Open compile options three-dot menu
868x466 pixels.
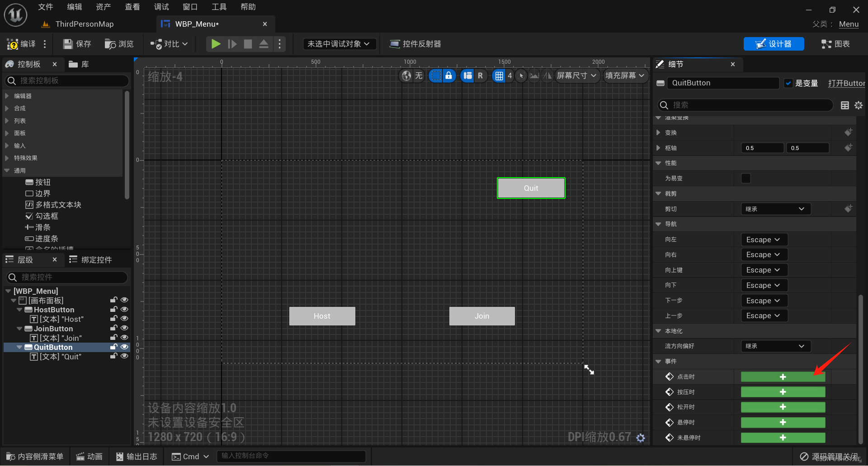[x=45, y=44]
